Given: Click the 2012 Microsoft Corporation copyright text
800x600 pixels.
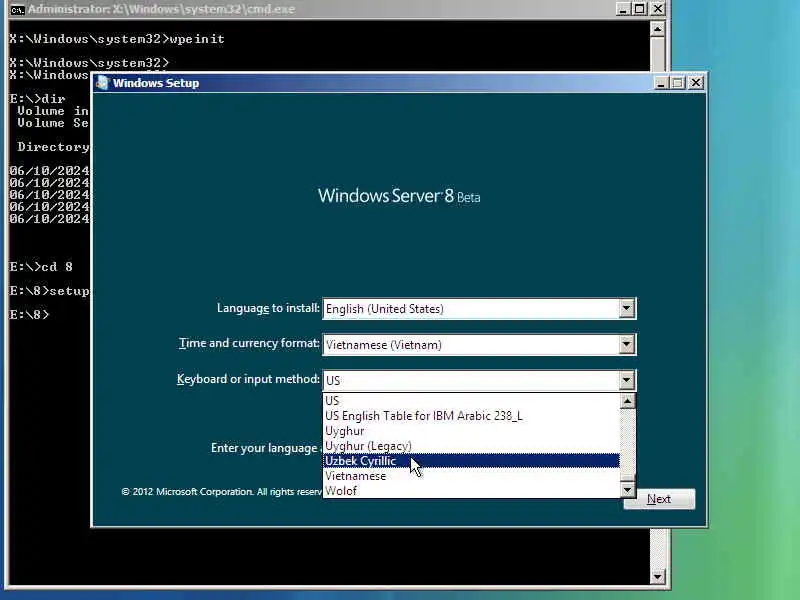Looking at the screenshot, I should tap(222, 492).
